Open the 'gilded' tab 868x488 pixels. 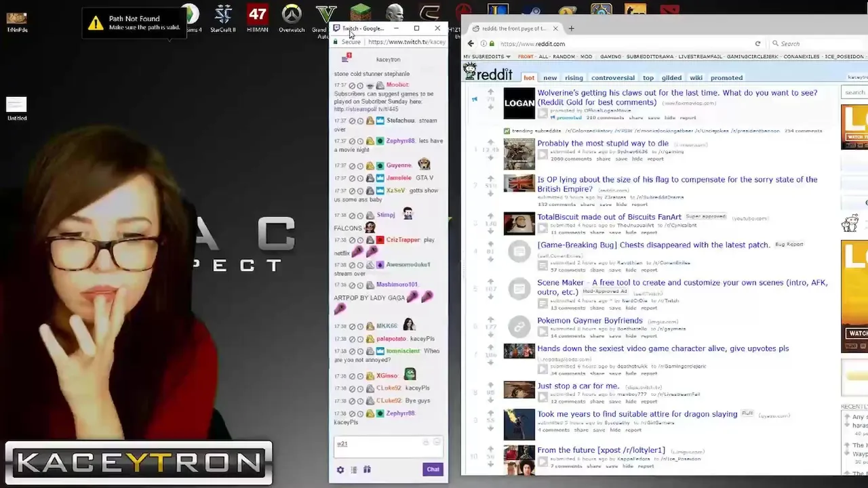(x=671, y=78)
